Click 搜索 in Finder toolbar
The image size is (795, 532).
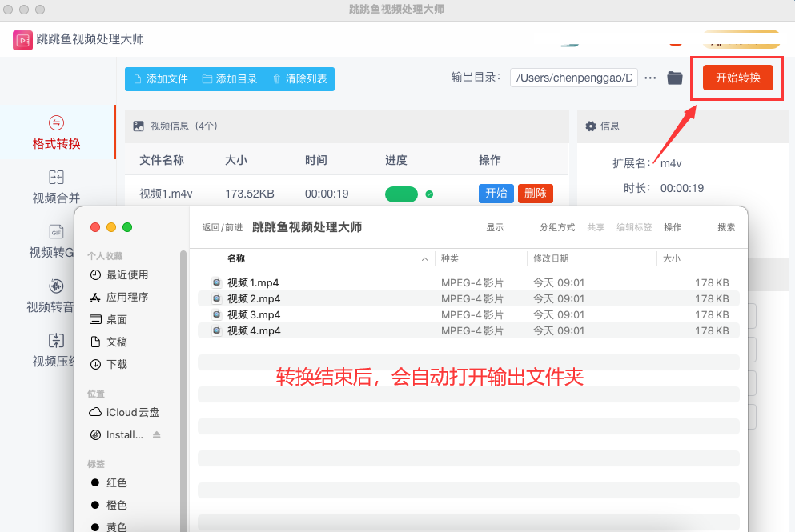pos(726,227)
